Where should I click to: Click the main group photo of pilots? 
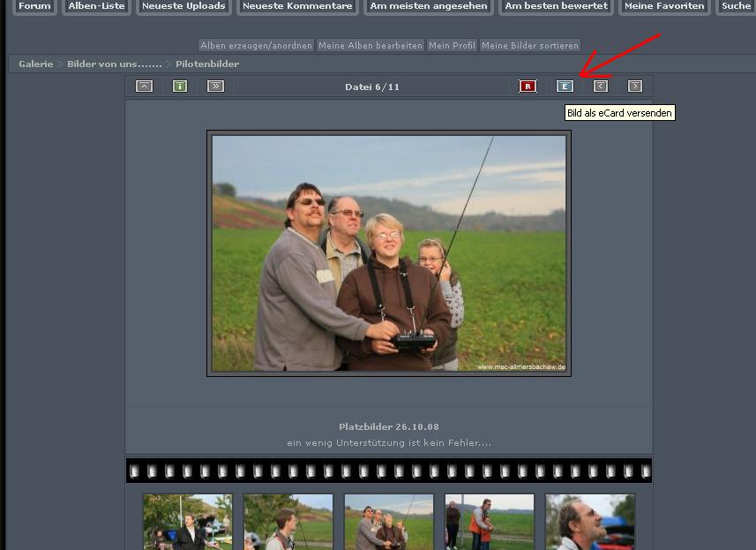tap(389, 253)
